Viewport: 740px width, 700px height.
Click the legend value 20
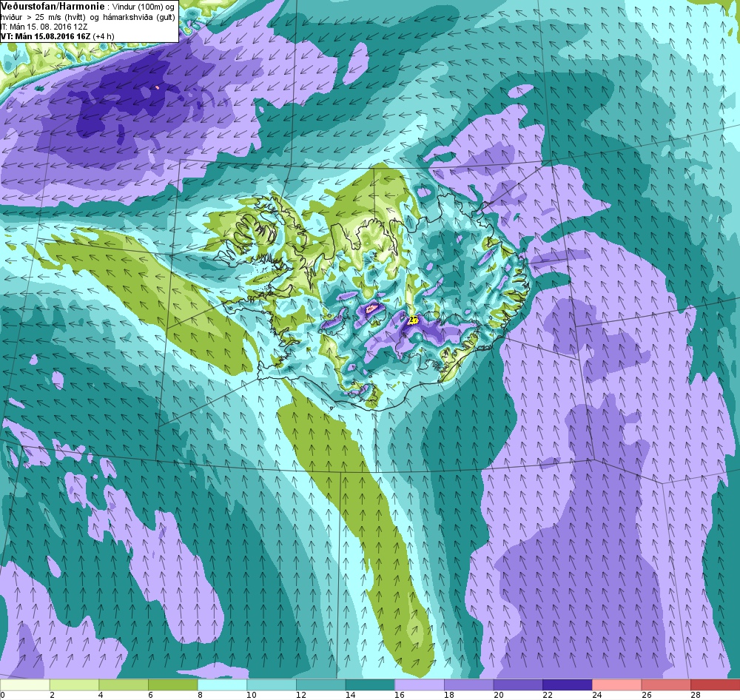coord(498,695)
